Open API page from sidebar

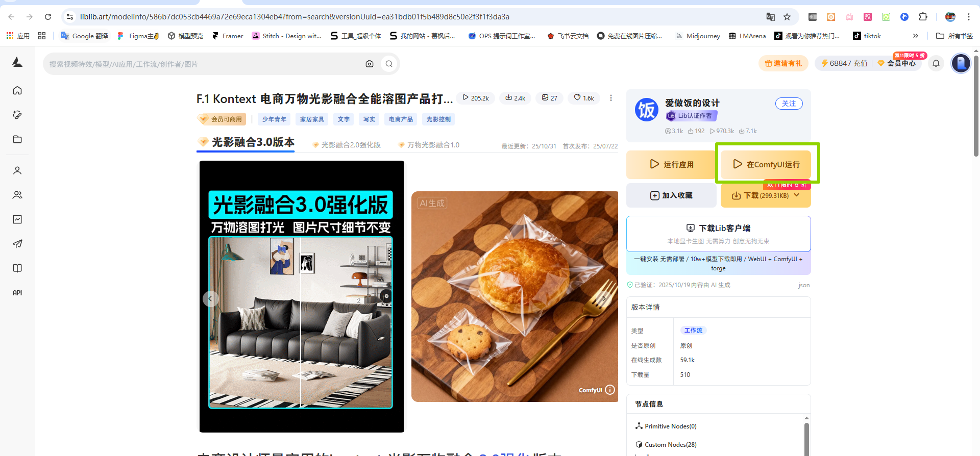tap(17, 293)
